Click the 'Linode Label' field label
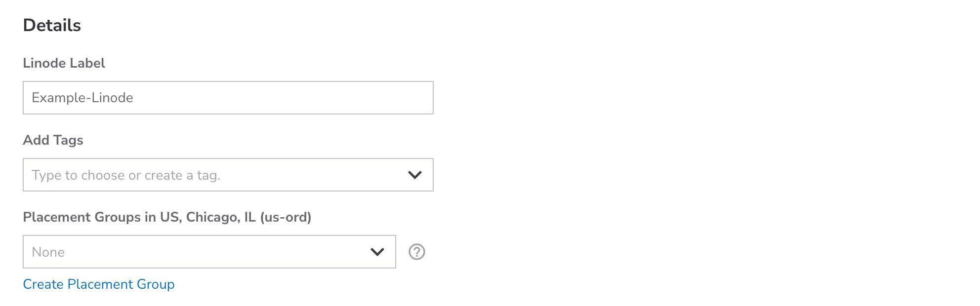Image resolution: width=980 pixels, height=306 pixels. pos(64,63)
